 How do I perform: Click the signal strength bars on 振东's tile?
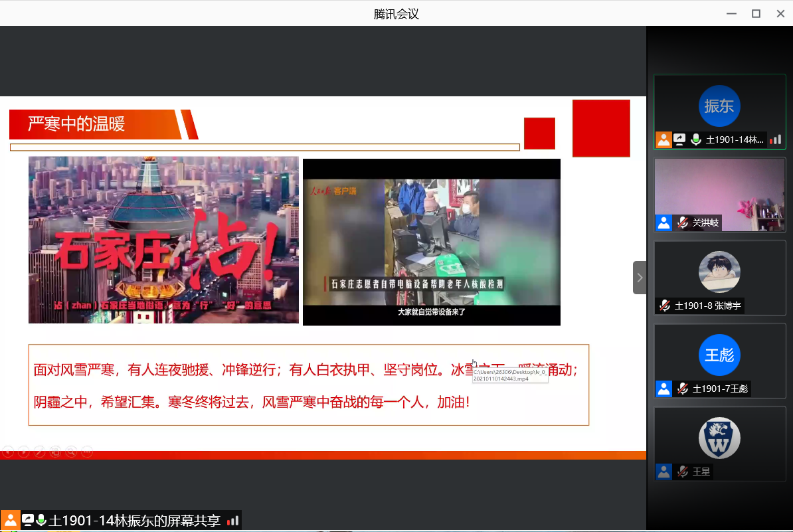click(x=775, y=139)
